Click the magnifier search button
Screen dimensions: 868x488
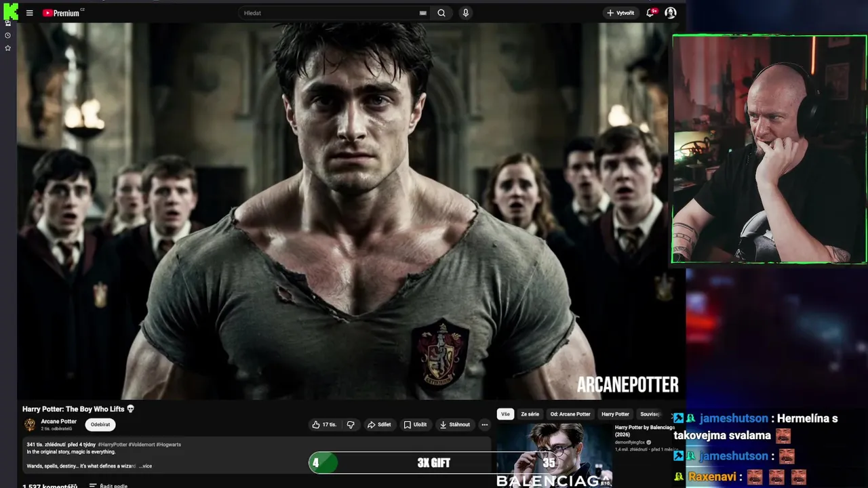point(441,13)
